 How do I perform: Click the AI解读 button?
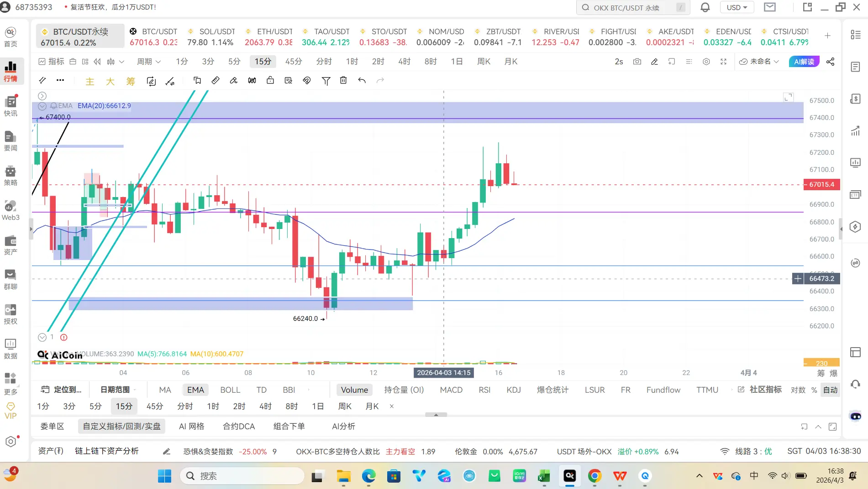click(804, 62)
